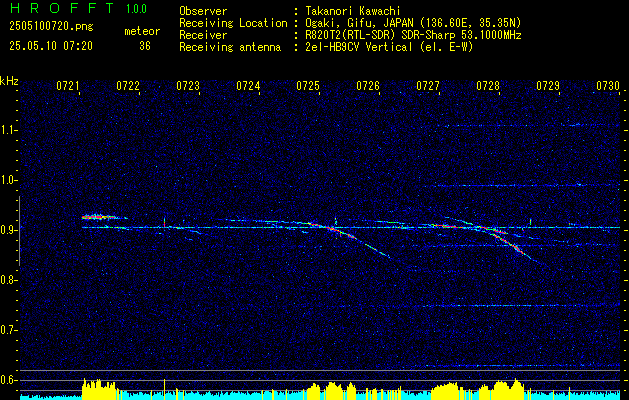Screen dimensions: 629x400
Task: Click time marker 0723
Action: pyautogui.click(x=188, y=86)
